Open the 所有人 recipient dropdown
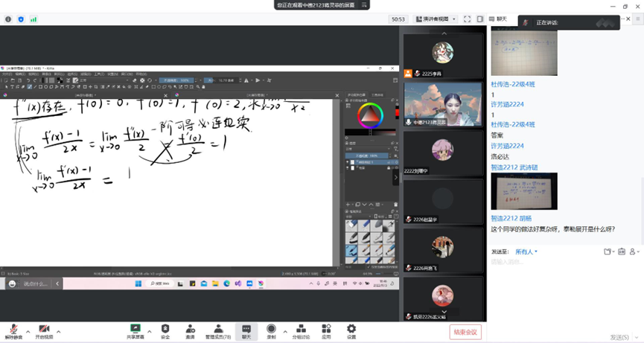The height and width of the screenshot is (343, 644). tap(527, 251)
